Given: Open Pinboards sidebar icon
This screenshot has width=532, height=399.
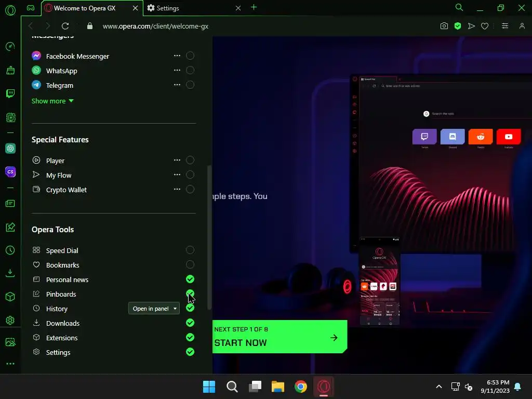Looking at the screenshot, I should click(10, 227).
